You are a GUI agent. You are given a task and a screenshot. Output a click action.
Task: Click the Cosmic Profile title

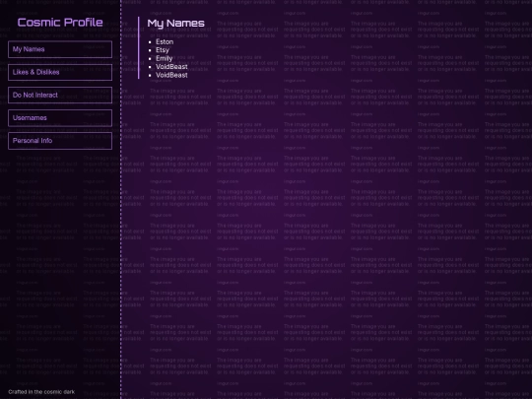pos(60,23)
